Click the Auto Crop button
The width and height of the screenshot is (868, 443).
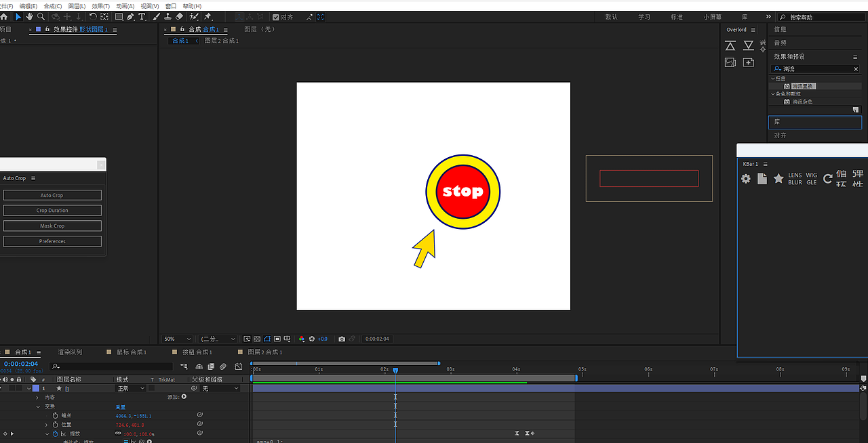52,195
